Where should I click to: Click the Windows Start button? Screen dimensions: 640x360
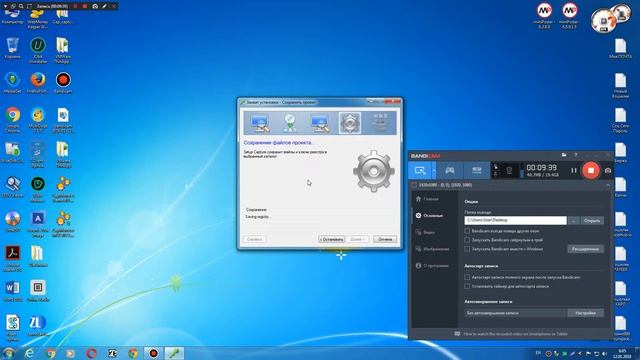pyautogui.click(x=8, y=353)
